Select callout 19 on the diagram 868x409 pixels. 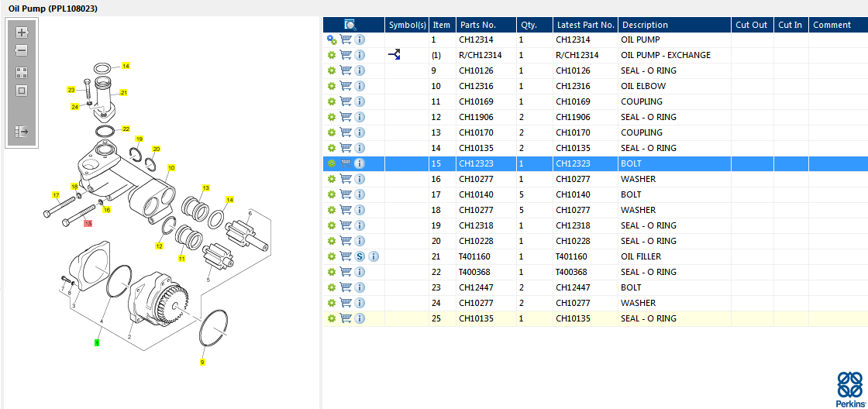[x=139, y=139]
